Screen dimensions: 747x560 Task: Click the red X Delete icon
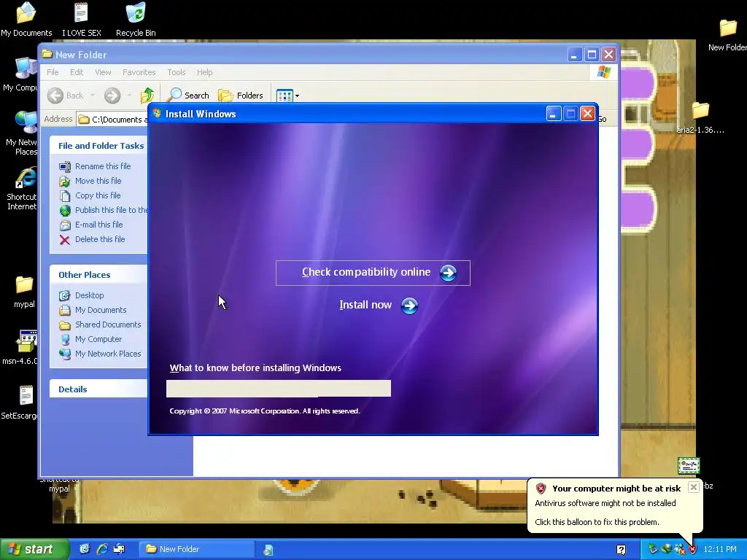pos(65,239)
